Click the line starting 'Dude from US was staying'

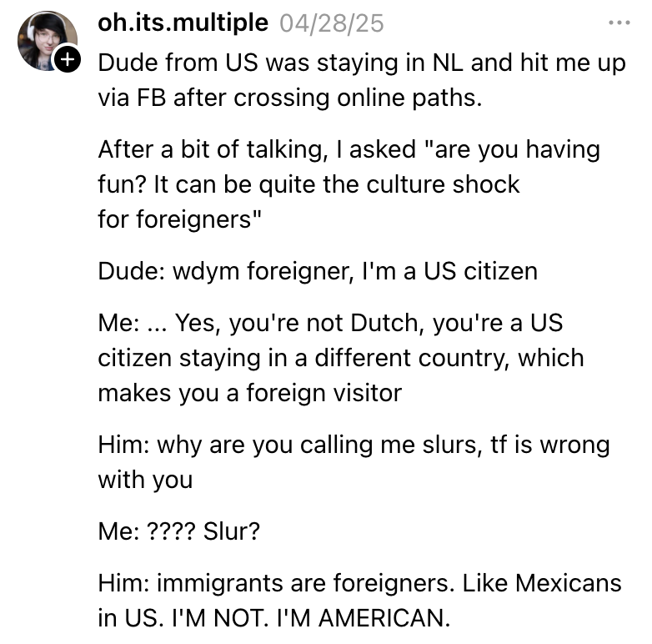362,63
